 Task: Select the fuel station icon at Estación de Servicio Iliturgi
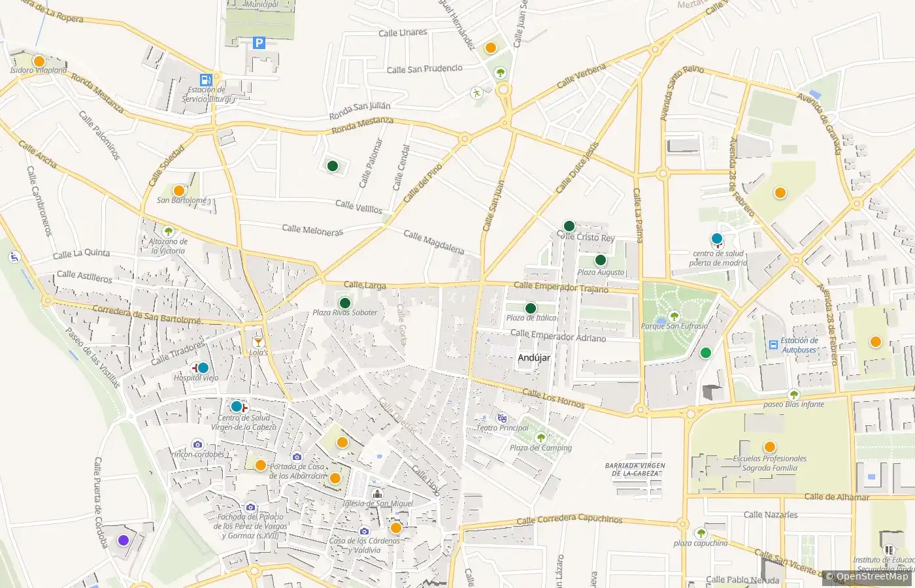pyautogui.click(x=206, y=80)
